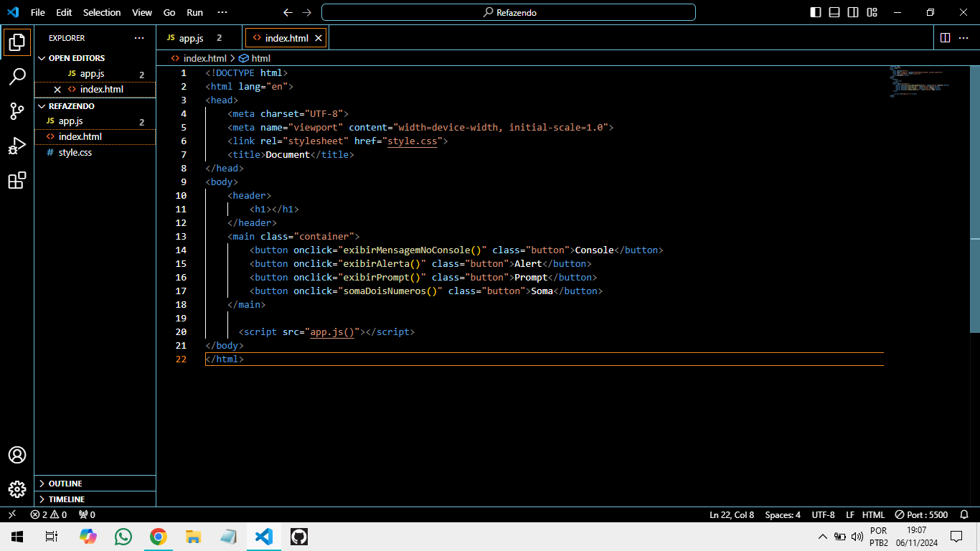The width and height of the screenshot is (980, 551).
Task: Click the html breadcrumb element
Action: click(255, 59)
